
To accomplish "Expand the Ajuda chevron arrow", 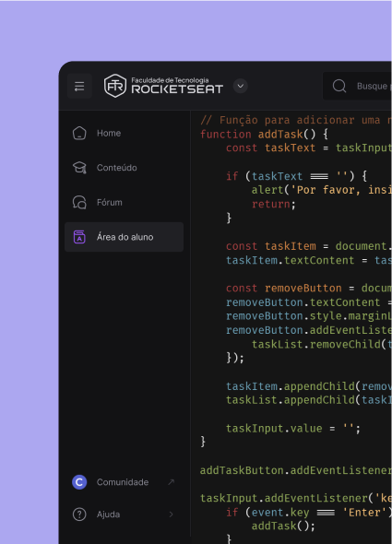I will (172, 514).
